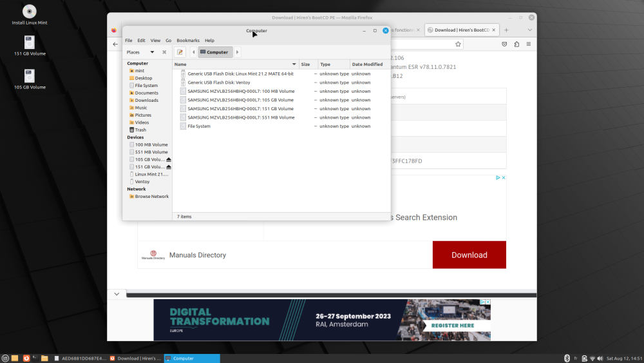The height and width of the screenshot is (363, 644).
Task: Click the Firefox back arrow
Action: click(115, 44)
